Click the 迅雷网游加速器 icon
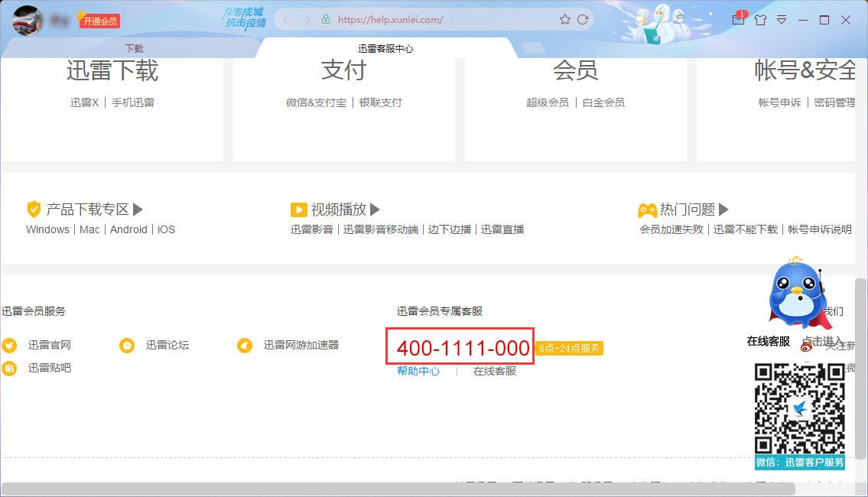 [245, 346]
